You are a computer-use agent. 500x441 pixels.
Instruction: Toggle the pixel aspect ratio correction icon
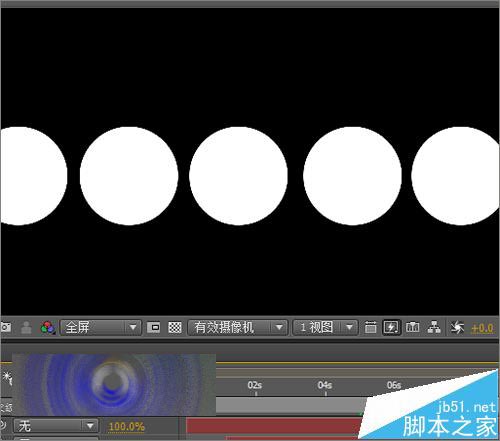[370, 328]
